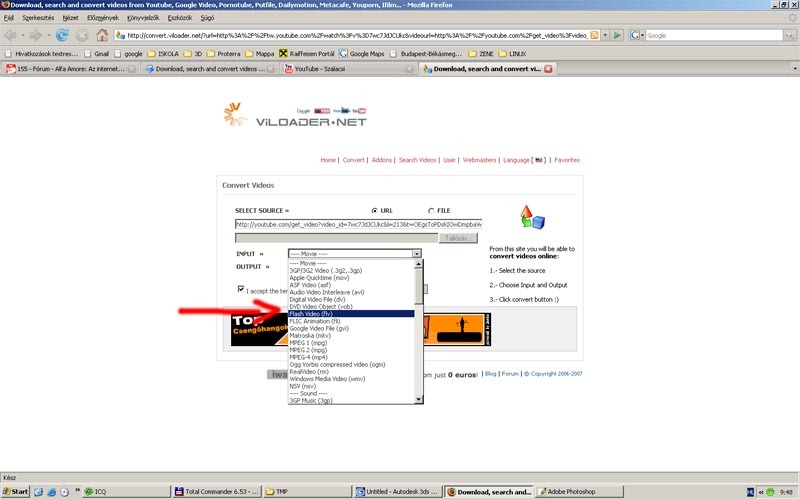Image resolution: width=800 pixels, height=500 pixels.
Task: Click the Home link in site navigation
Action: click(328, 160)
